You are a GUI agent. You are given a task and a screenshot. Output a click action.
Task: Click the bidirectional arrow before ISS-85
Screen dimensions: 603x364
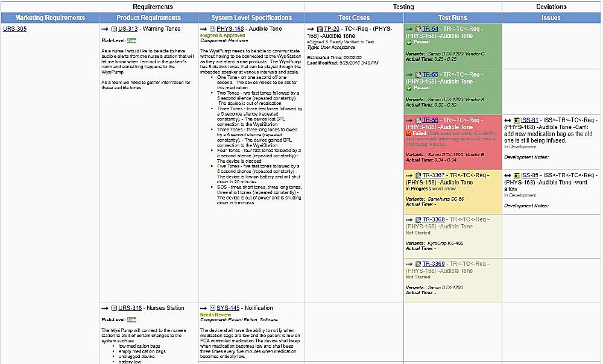[x=507, y=175]
